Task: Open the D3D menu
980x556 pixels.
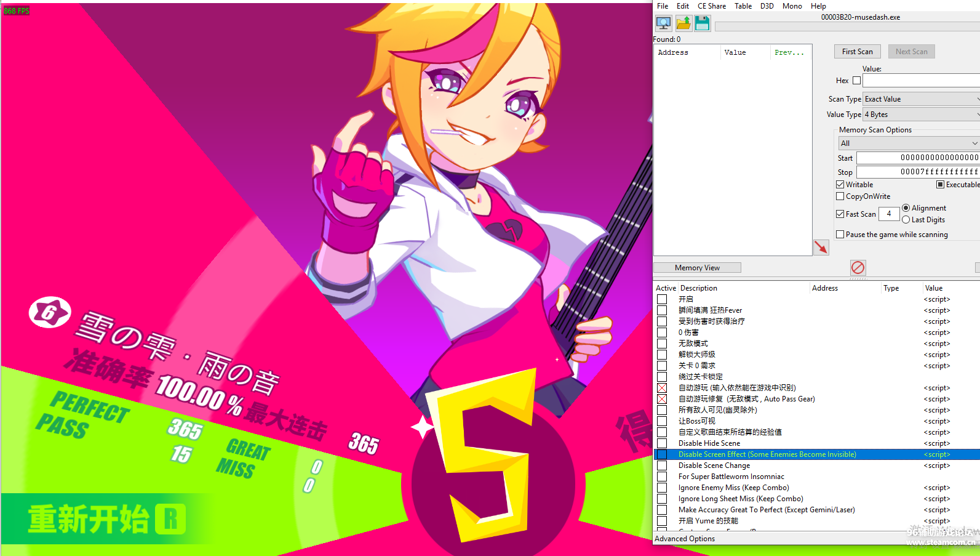Action: pos(767,6)
